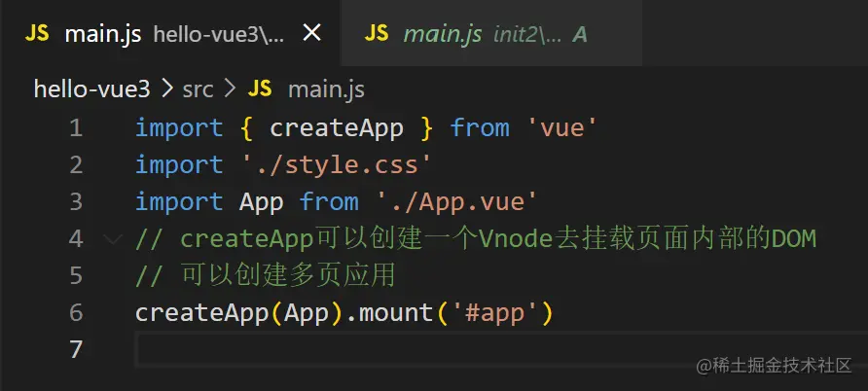The width and height of the screenshot is (868, 391).
Task: Click the 'vue' string on line 1
Action: point(561,128)
